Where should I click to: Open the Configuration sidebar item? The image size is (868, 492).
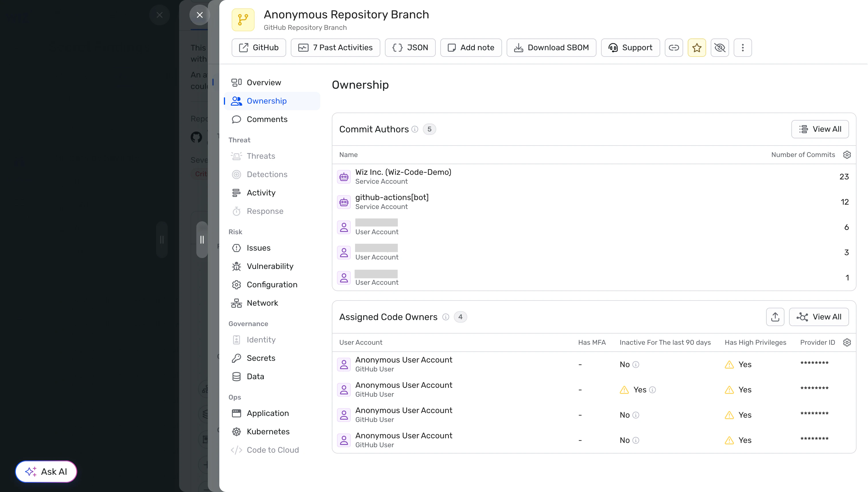click(272, 284)
